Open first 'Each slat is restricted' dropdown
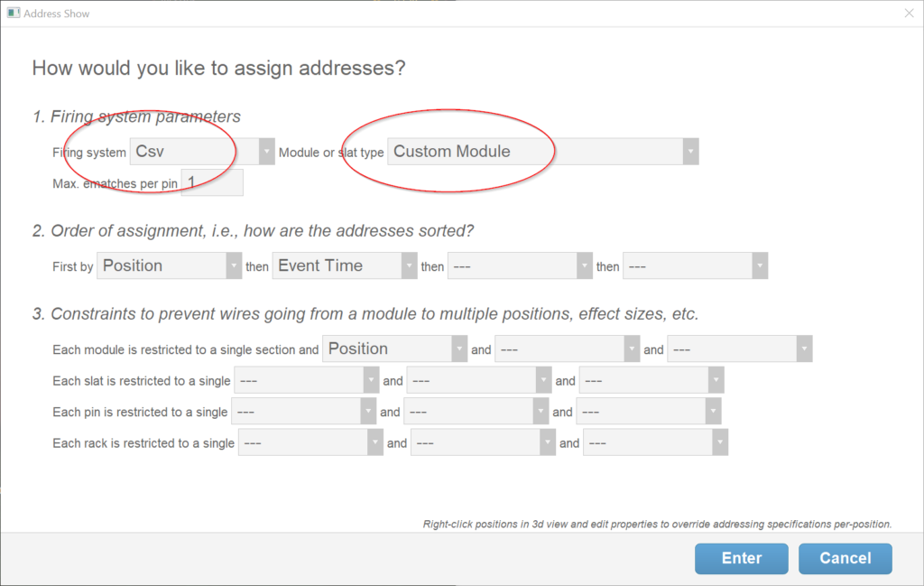 coord(306,381)
